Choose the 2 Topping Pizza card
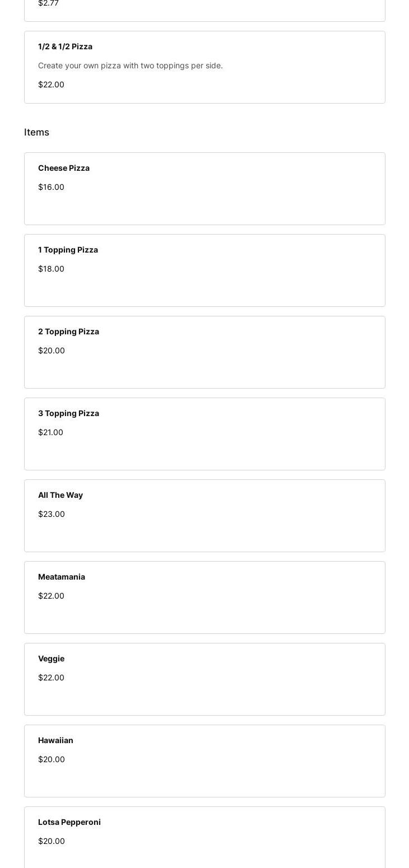This screenshot has width=409, height=868. click(204, 352)
